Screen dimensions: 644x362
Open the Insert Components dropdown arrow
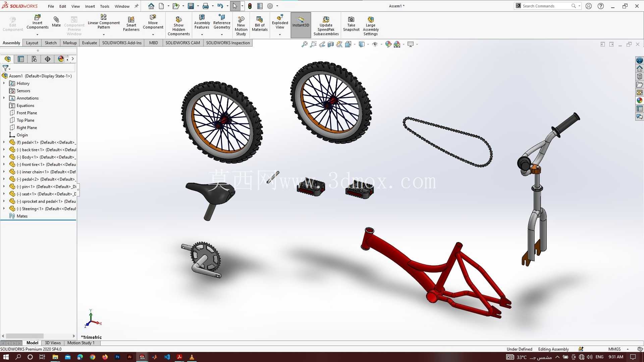click(37, 35)
